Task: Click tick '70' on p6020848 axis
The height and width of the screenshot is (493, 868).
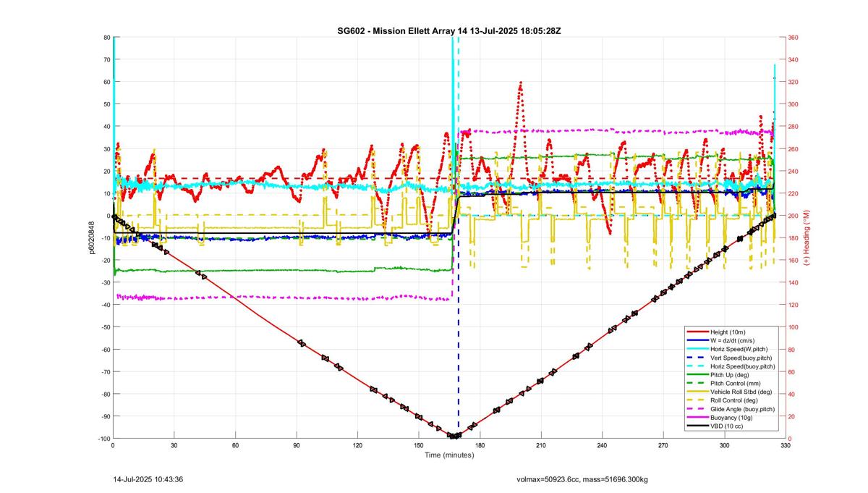Action: tap(106, 59)
